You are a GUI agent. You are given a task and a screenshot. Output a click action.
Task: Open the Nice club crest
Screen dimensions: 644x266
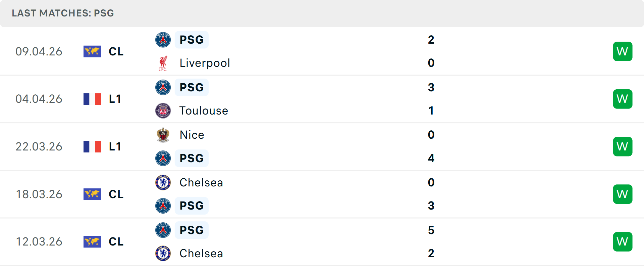pos(163,135)
